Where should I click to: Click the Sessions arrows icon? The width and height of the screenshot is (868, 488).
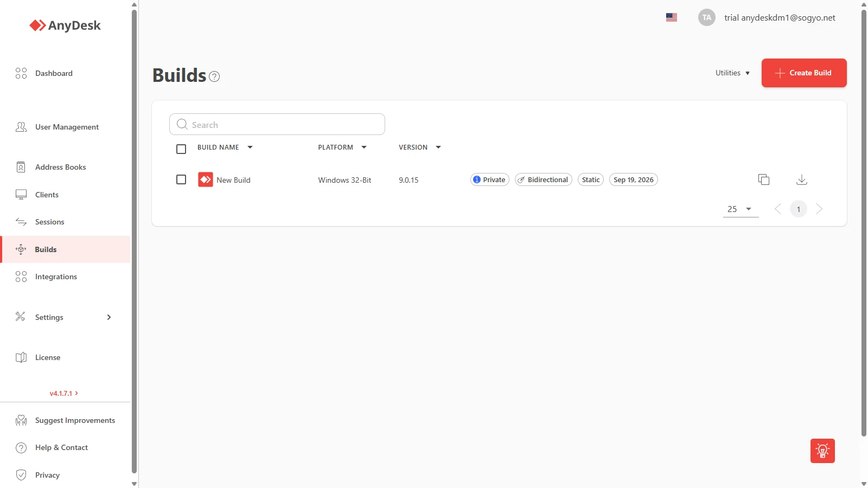[21, 222]
